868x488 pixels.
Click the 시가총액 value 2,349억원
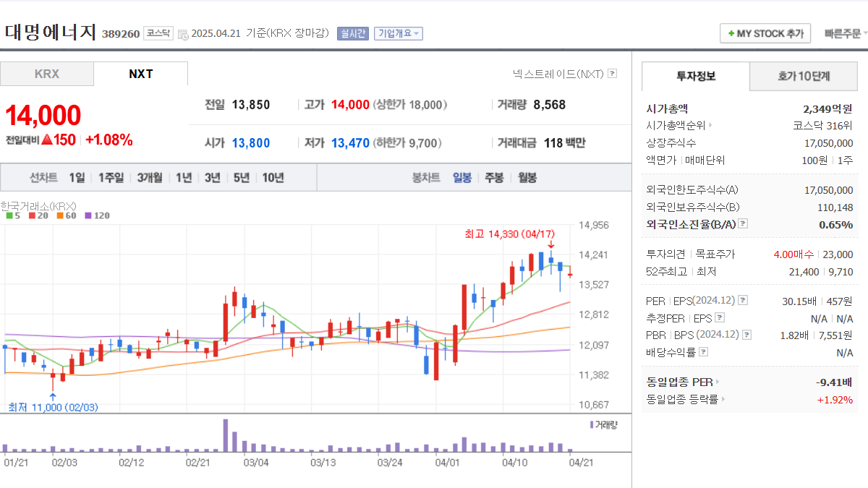pos(827,108)
